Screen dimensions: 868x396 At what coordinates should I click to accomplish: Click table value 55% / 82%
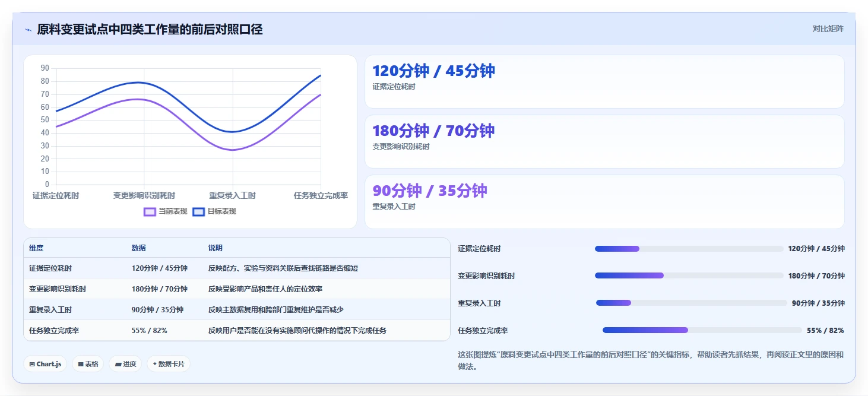pyautogui.click(x=149, y=331)
